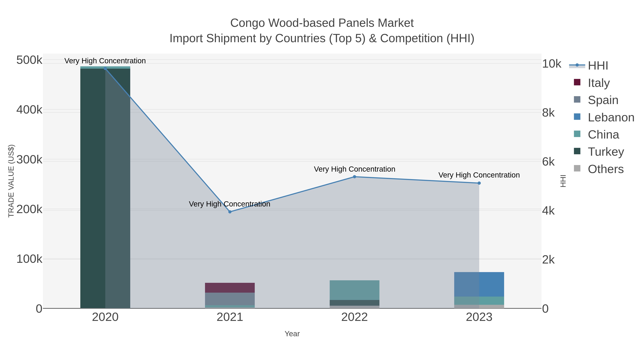Click the Italy maroon color swatch
This screenshot has height=362, width=644.
(x=577, y=82)
